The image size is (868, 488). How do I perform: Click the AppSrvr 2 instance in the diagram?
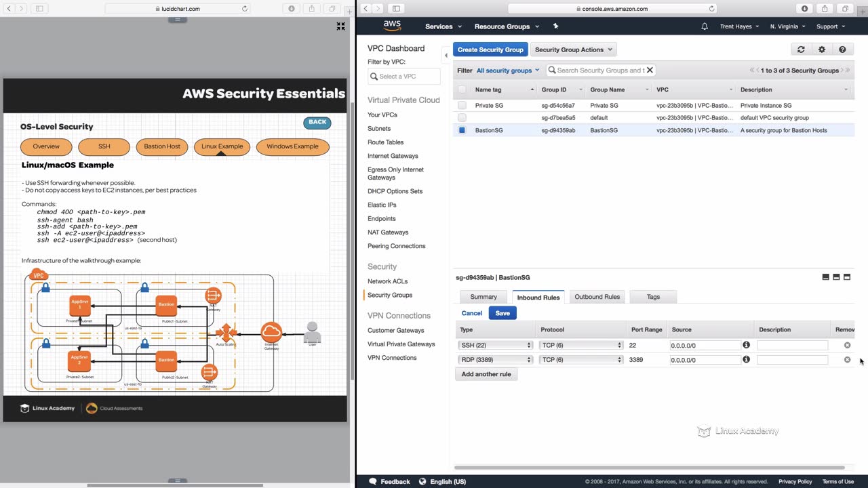[x=80, y=362]
